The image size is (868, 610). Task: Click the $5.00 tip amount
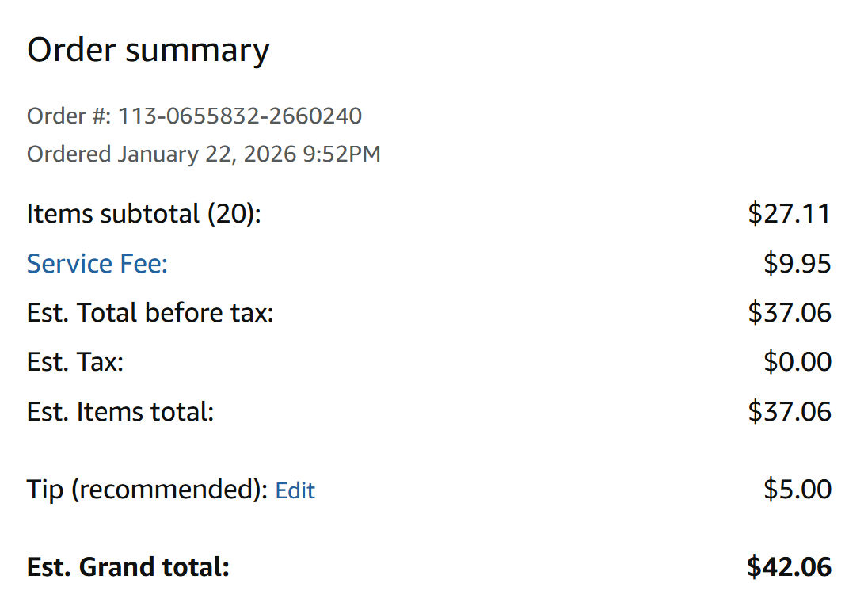pyautogui.click(x=797, y=490)
